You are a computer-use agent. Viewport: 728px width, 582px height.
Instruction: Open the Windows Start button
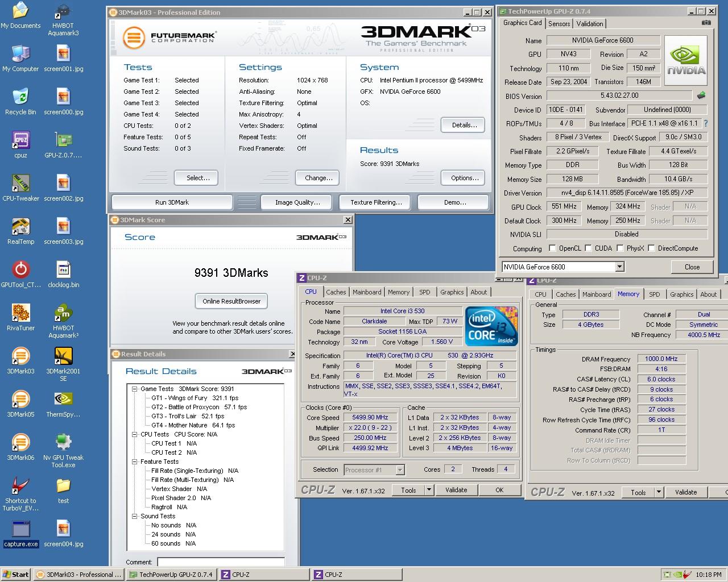(x=15, y=575)
